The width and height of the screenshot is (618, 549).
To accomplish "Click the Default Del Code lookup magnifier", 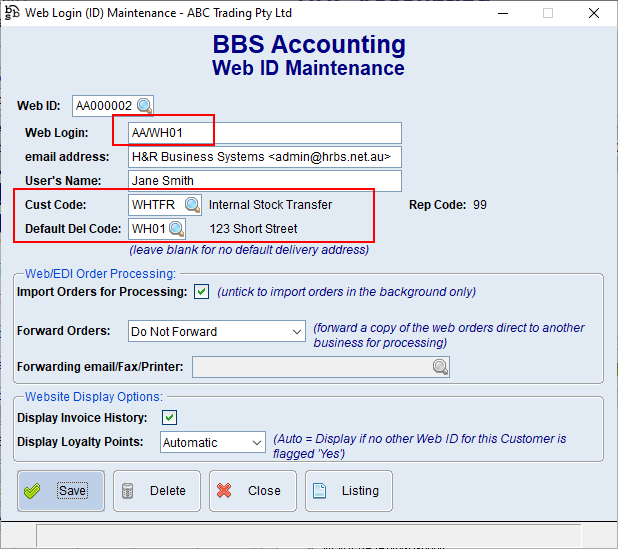I will [x=175, y=229].
